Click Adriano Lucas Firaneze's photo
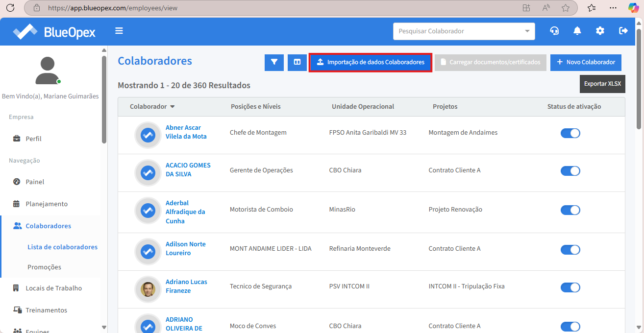The height and width of the screenshot is (333, 644). click(148, 289)
